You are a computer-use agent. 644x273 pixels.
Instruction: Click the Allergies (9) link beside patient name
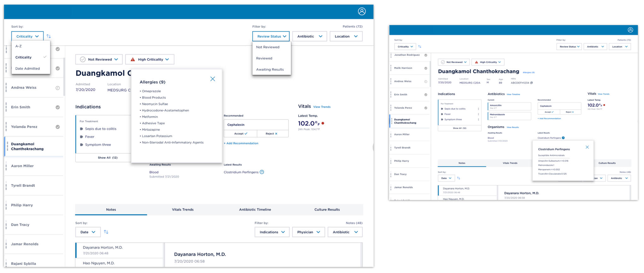coord(528,73)
